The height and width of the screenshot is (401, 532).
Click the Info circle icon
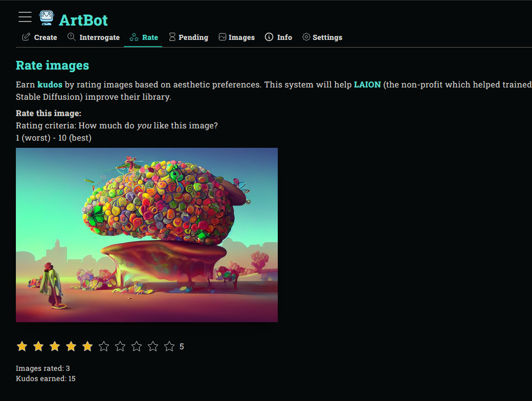point(269,37)
